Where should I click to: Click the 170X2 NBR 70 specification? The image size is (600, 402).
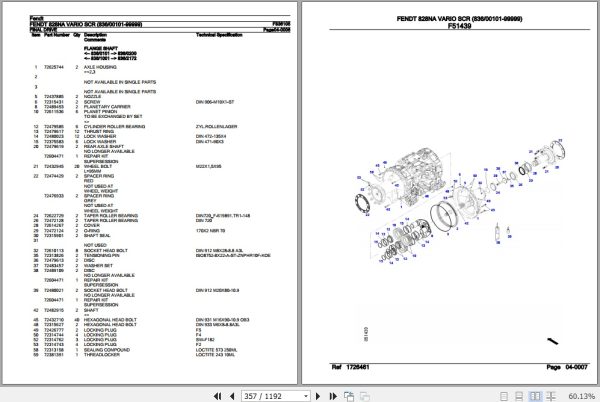click(x=210, y=231)
